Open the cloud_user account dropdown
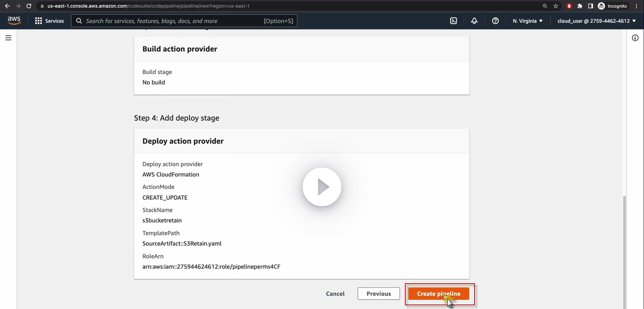Viewport: 644px width, 309px height. (x=597, y=21)
